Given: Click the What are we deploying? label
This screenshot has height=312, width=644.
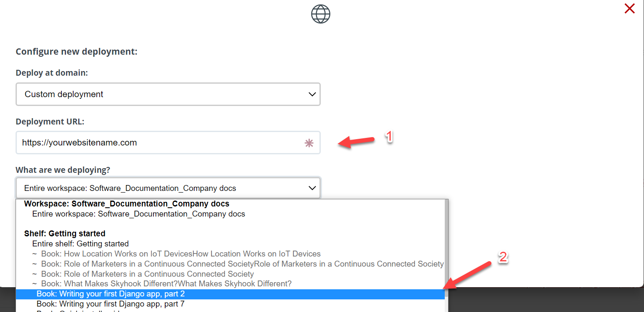Looking at the screenshot, I should pyautogui.click(x=63, y=170).
